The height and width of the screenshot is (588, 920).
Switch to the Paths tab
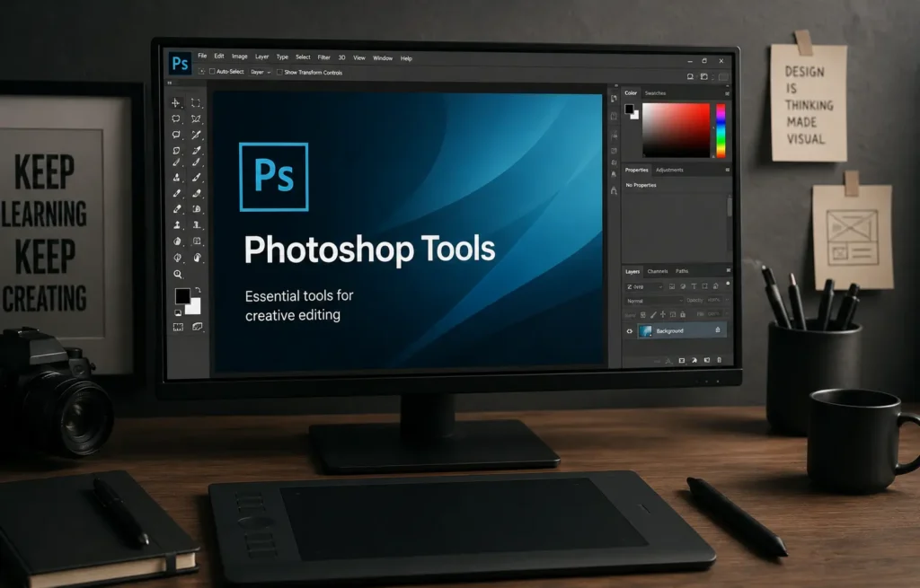[x=682, y=271]
